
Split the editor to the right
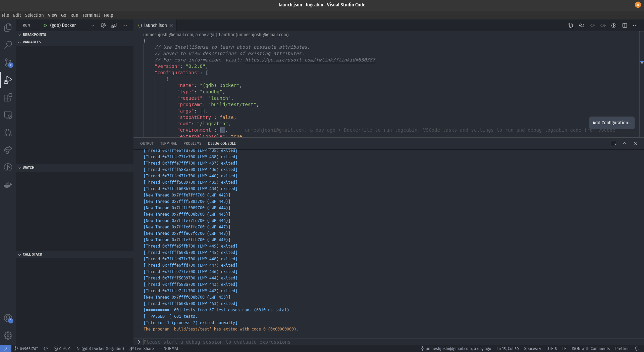(x=625, y=26)
